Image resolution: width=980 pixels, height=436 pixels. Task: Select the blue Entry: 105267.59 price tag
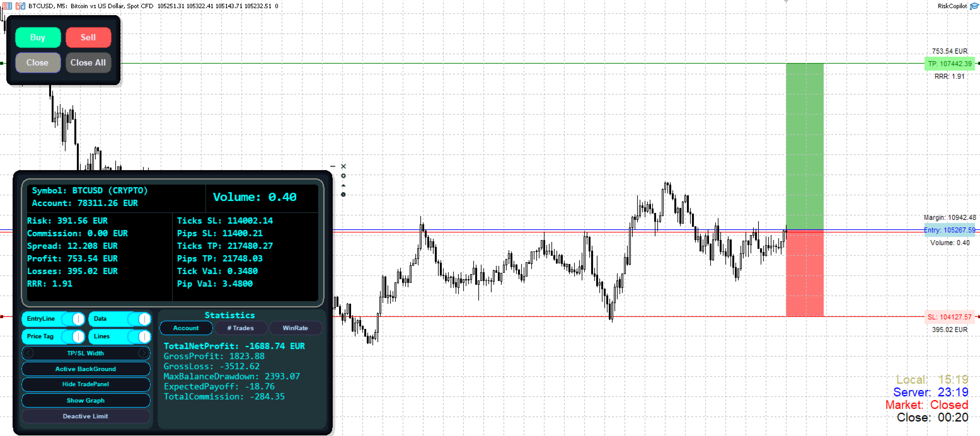(x=950, y=230)
